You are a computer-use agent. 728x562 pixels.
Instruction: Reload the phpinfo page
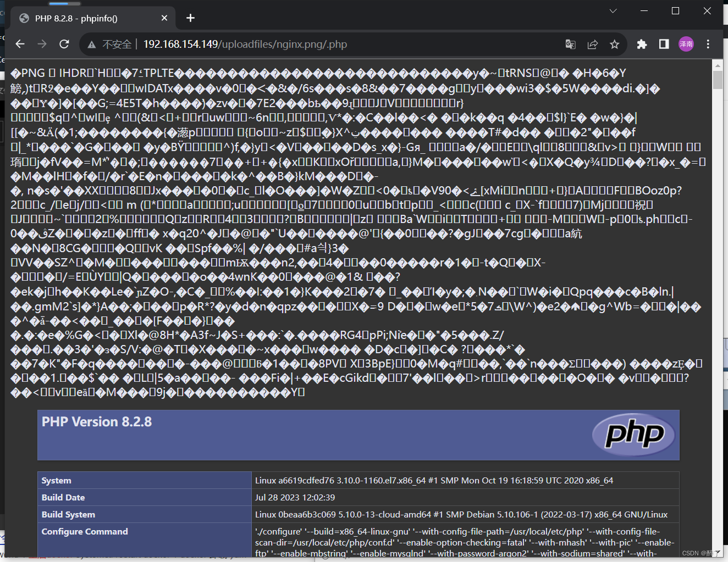point(64,44)
